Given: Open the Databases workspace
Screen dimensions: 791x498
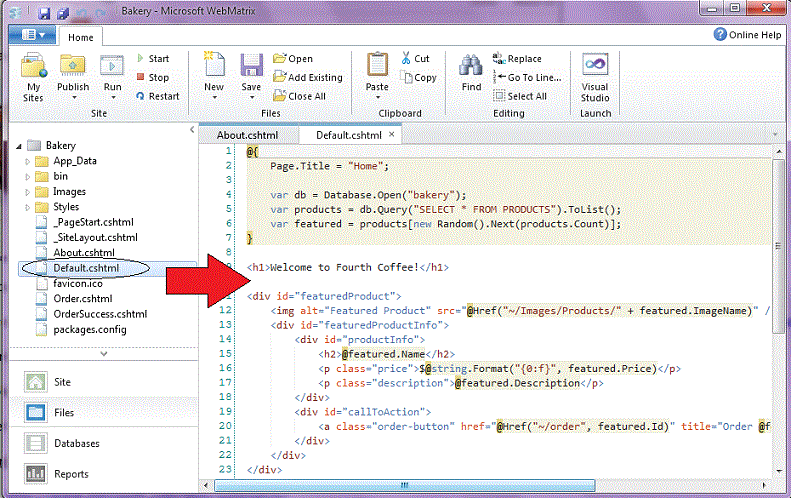Looking at the screenshot, I should point(103,444).
